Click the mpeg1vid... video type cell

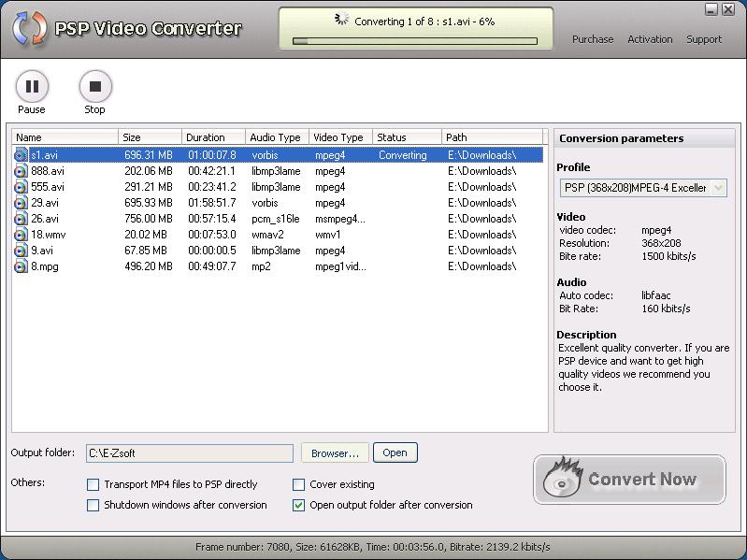coord(340,266)
